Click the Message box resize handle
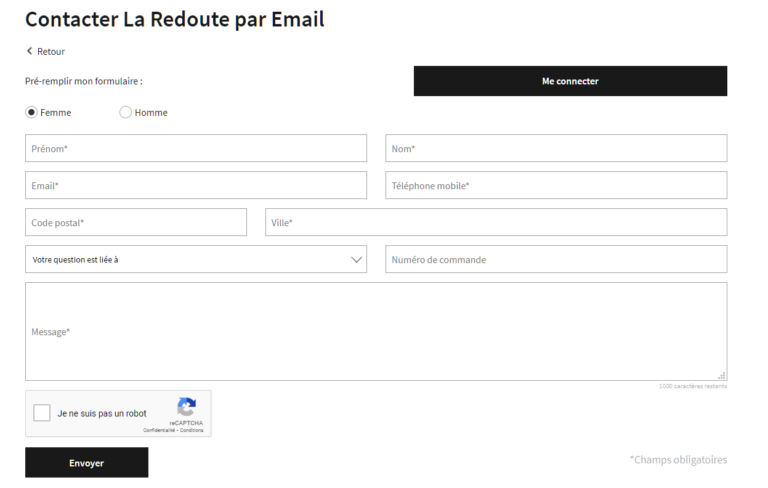 [x=722, y=375]
